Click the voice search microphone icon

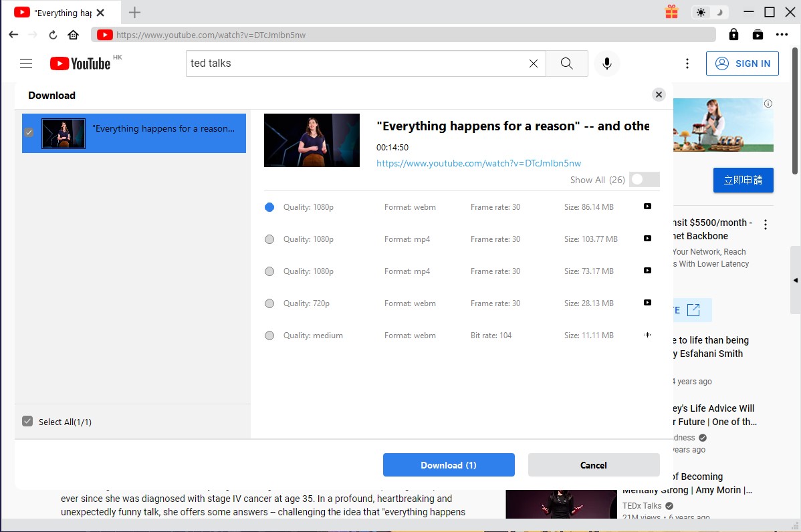[x=607, y=63]
